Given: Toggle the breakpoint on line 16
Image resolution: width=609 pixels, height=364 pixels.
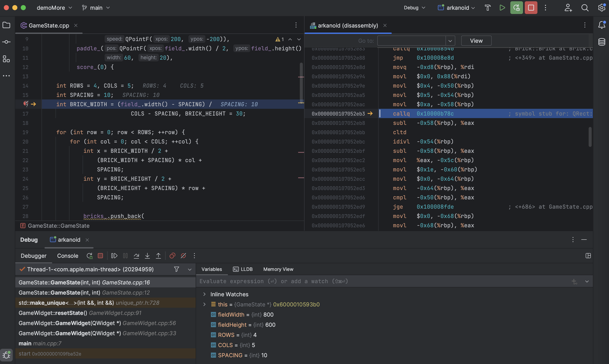Looking at the screenshot, I should tap(26, 104).
